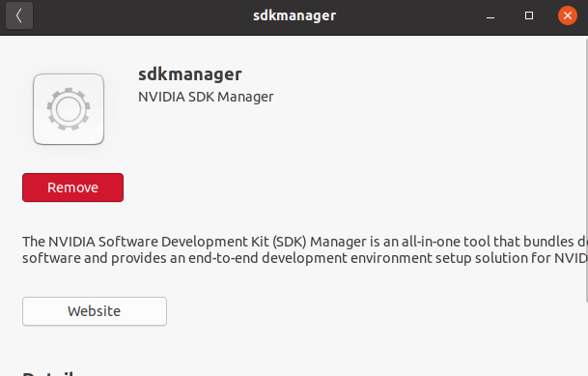Maximize the sdkmanager window

[529, 15]
